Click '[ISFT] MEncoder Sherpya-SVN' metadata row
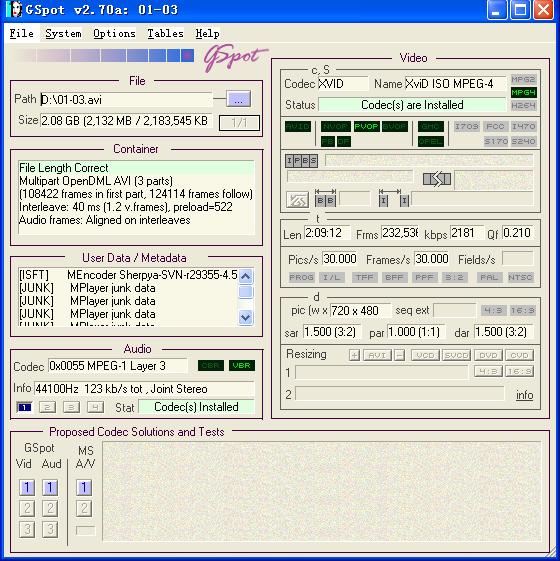The width and height of the screenshot is (560, 561). pyautogui.click(x=128, y=275)
